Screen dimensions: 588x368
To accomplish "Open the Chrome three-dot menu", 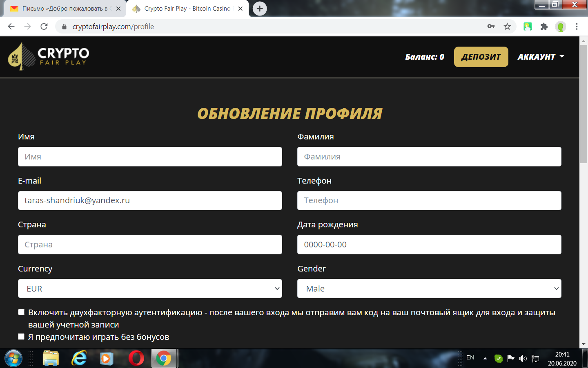I will pyautogui.click(x=577, y=27).
